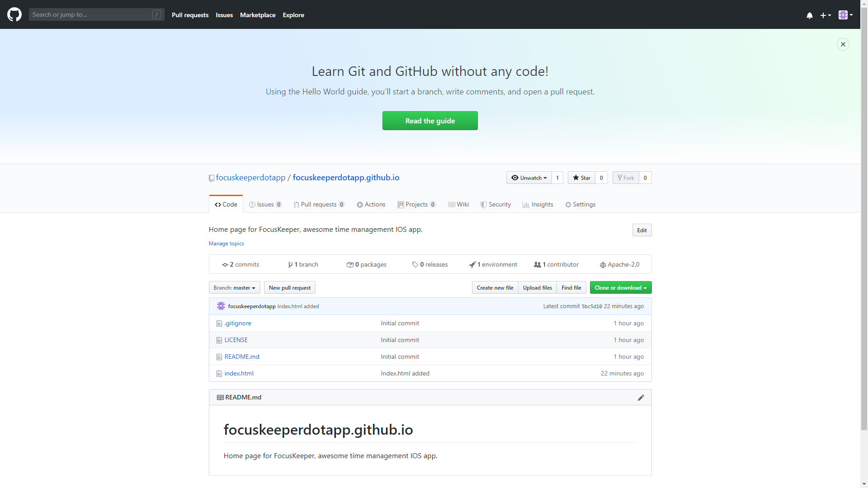868x488 pixels.
Task: Open the Settings gear tab
Action: (x=580, y=205)
